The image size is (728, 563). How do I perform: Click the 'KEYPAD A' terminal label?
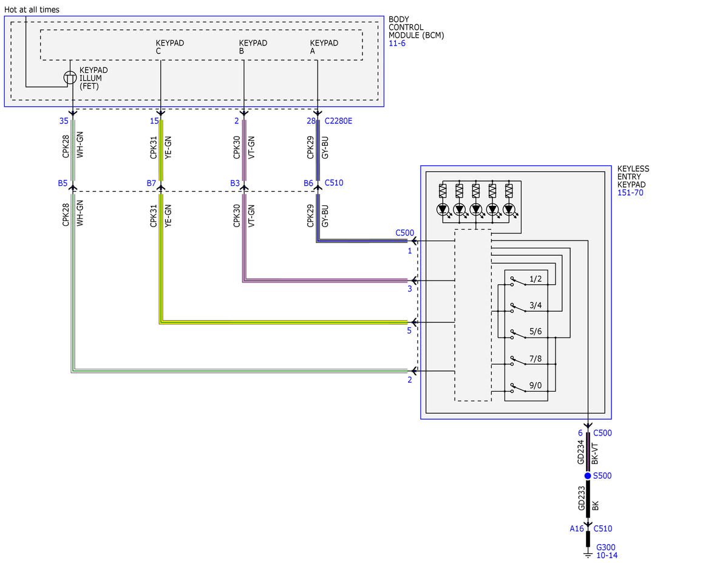pyautogui.click(x=324, y=47)
